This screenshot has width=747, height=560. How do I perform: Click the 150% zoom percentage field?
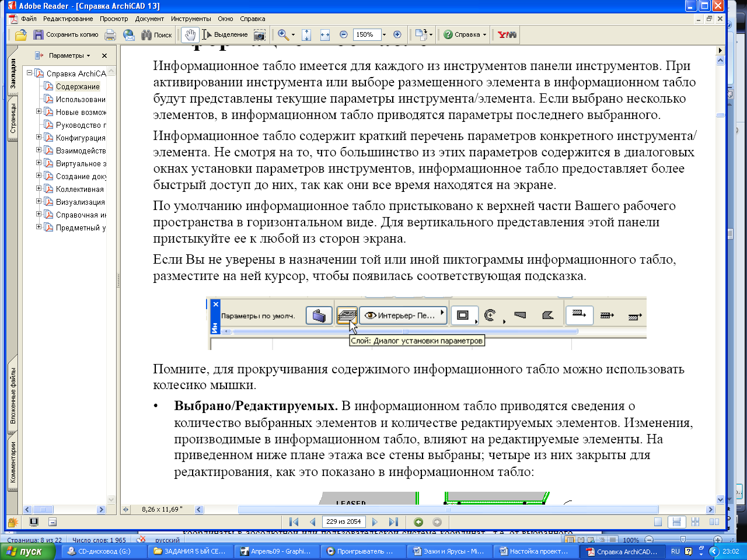click(367, 35)
